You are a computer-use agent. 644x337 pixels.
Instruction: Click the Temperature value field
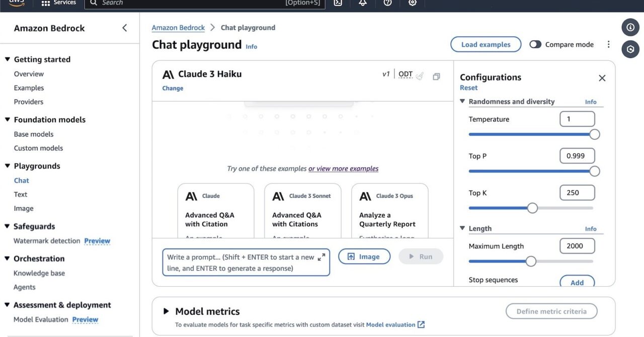pos(577,119)
